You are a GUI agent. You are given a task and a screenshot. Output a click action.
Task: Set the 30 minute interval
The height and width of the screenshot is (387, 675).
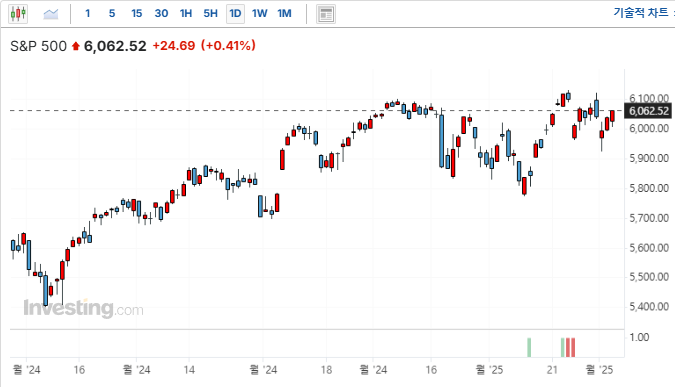click(161, 14)
